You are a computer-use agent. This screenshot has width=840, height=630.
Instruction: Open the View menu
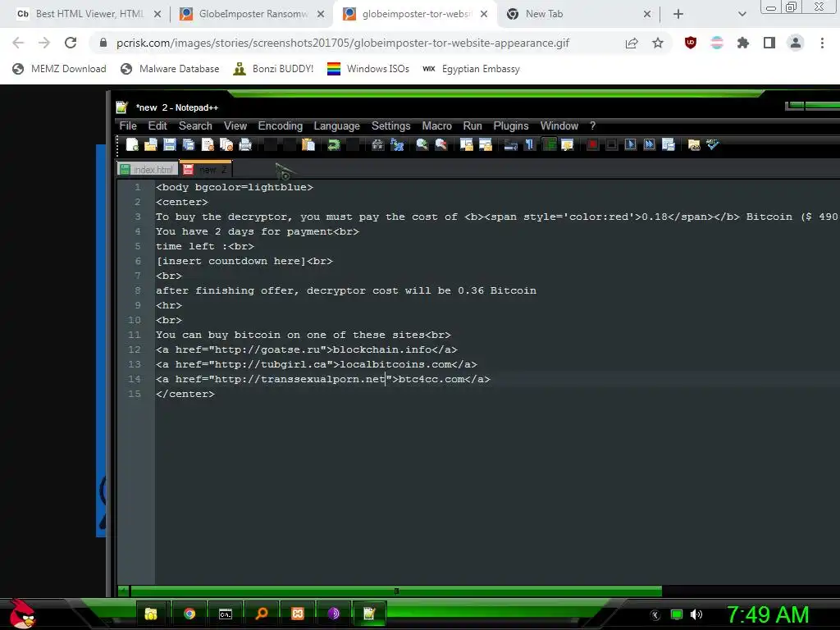tap(235, 126)
